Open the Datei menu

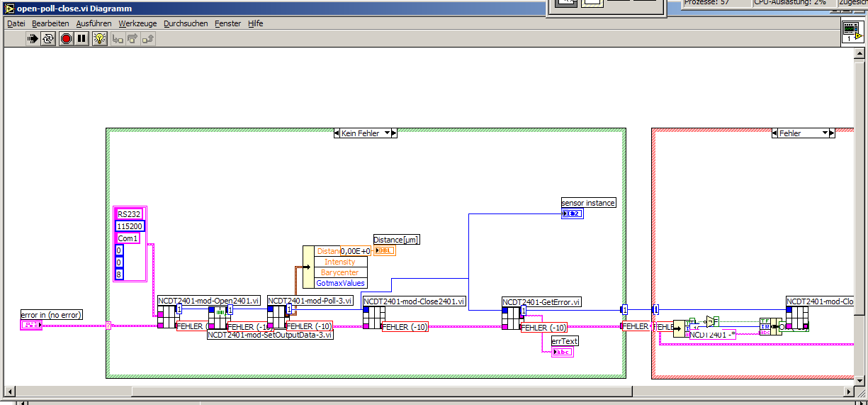click(16, 23)
